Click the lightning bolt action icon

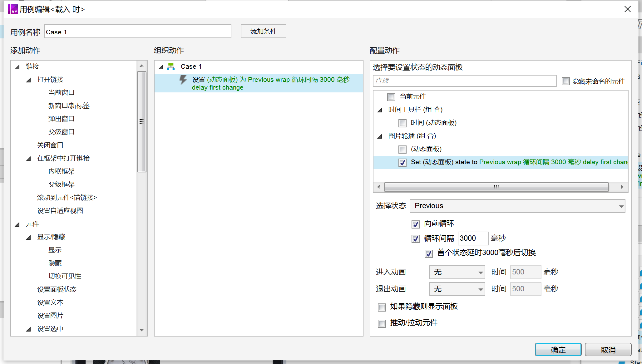(183, 80)
